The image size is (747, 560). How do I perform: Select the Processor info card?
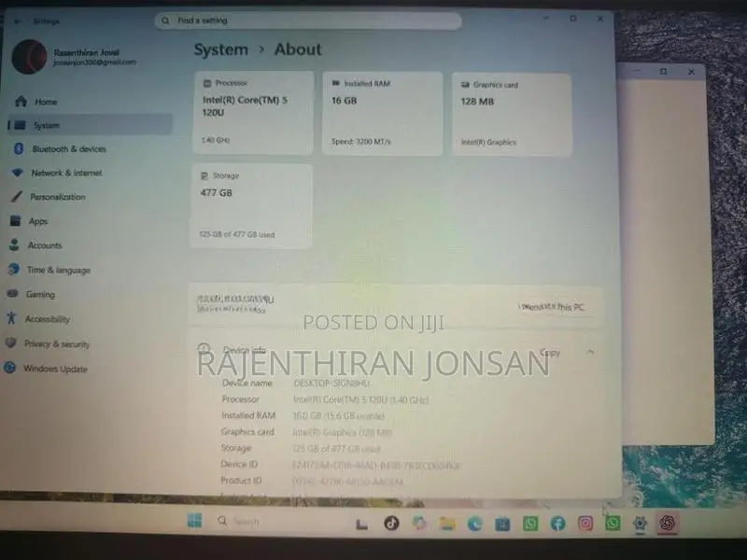[x=253, y=112]
